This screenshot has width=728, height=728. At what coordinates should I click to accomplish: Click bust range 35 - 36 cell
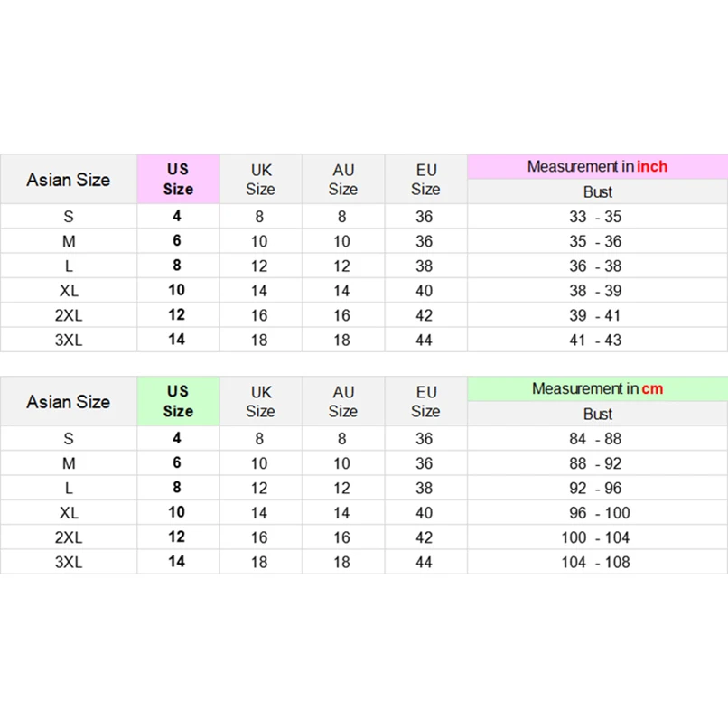597,241
